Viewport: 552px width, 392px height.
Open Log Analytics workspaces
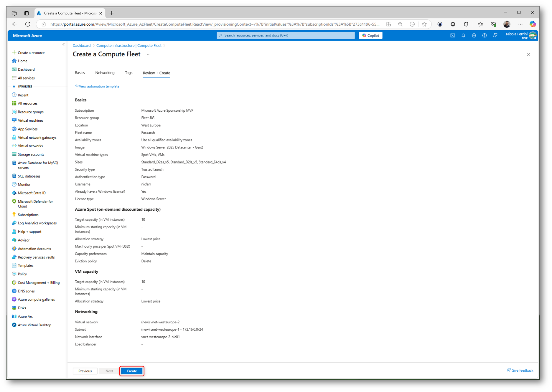coord(37,223)
